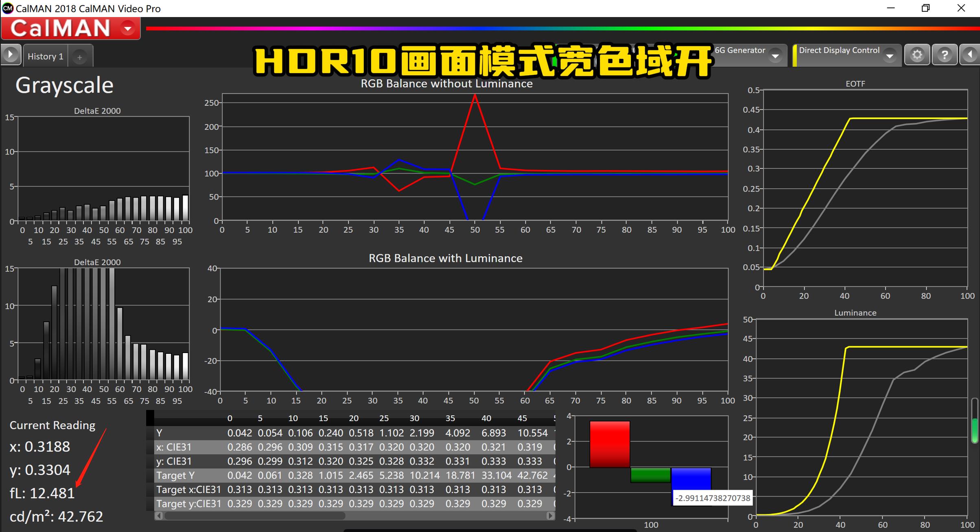The image size is (980, 532).
Task: Click the 6G Generator source button
Action: 740,50
